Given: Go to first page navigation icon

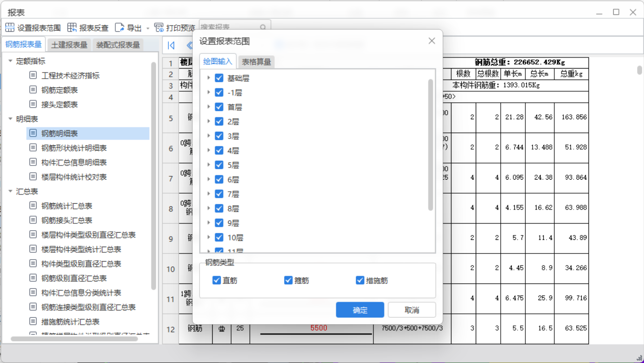Looking at the screenshot, I should [171, 45].
